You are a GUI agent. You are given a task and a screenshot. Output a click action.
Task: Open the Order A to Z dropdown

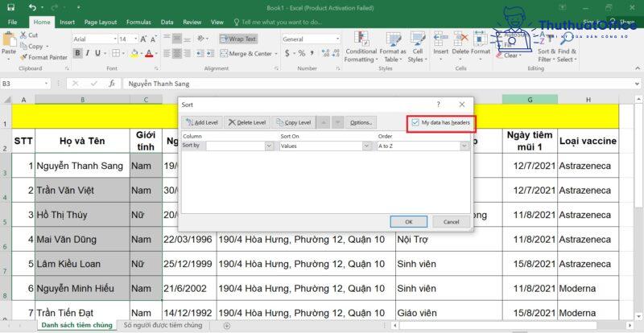(x=464, y=146)
